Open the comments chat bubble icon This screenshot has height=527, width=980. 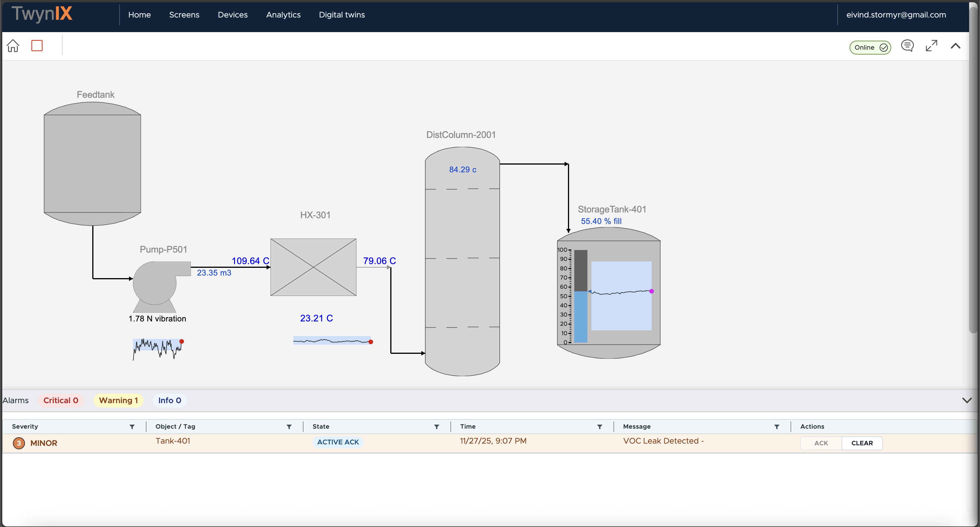907,46
